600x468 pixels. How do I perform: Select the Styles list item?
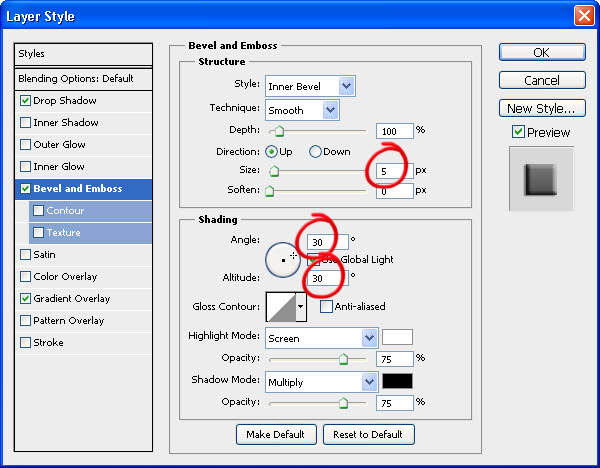83,54
